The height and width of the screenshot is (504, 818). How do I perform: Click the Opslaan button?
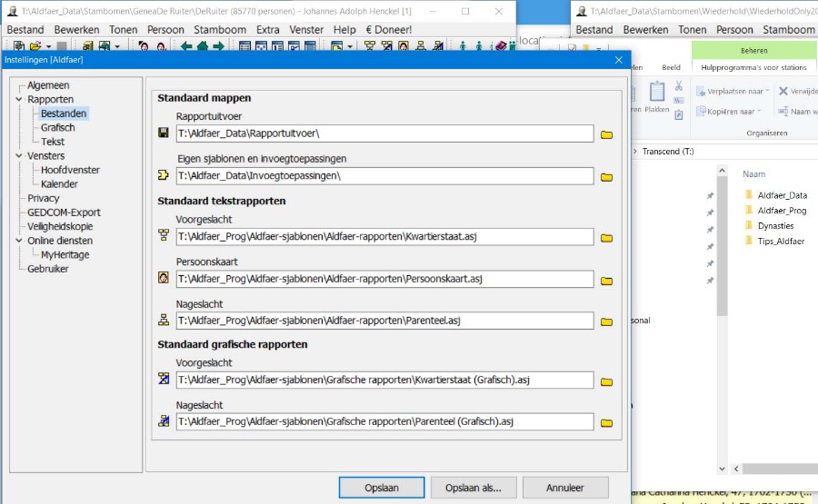[x=382, y=488]
